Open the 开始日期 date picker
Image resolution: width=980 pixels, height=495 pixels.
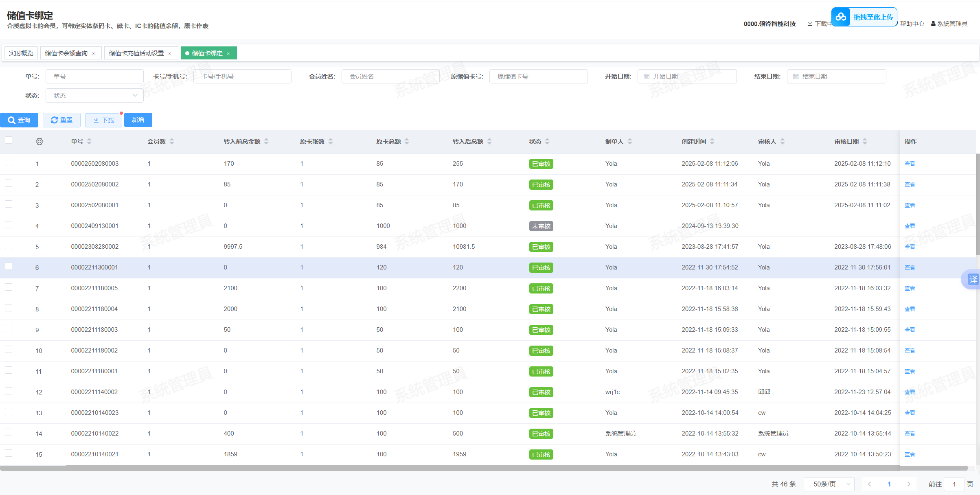pyautogui.click(x=687, y=77)
